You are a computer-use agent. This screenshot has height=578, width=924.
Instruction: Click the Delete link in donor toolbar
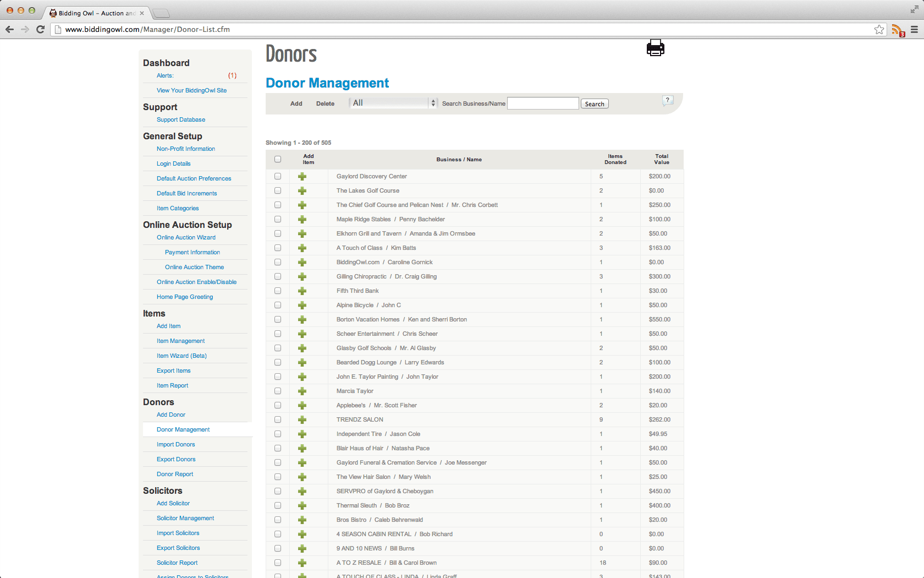[x=325, y=103]
